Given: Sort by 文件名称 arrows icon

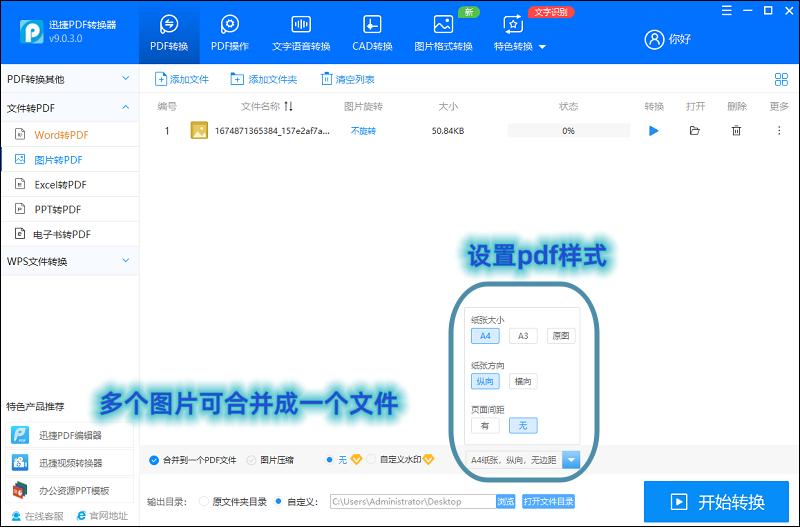Looking at the screenshot, I should pyautogui.click(x=289, y=106).
